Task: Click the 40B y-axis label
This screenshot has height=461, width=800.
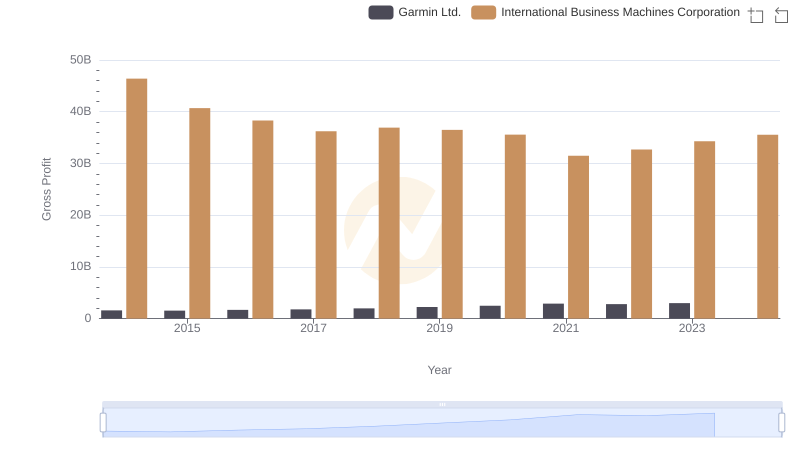Action: pos(81,111)
